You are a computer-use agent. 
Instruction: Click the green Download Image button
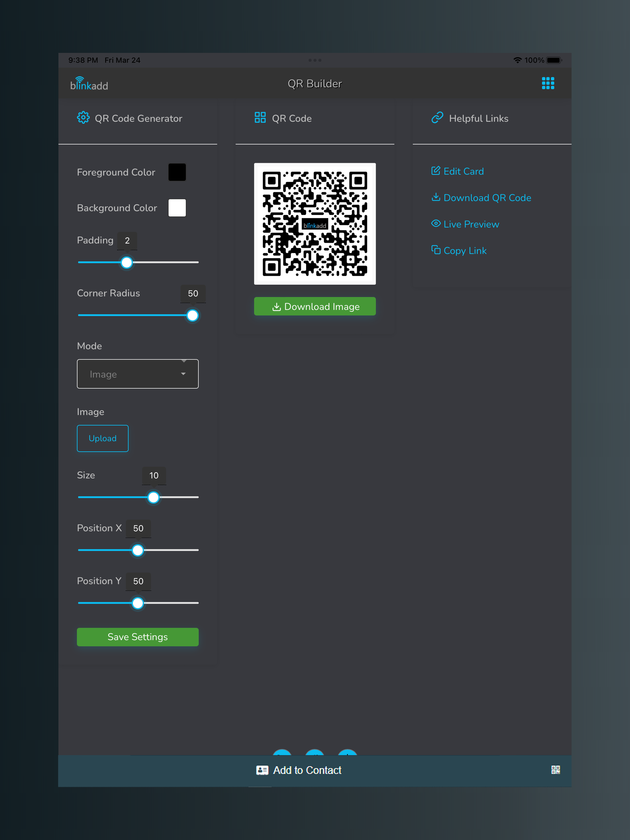point(315,306)
